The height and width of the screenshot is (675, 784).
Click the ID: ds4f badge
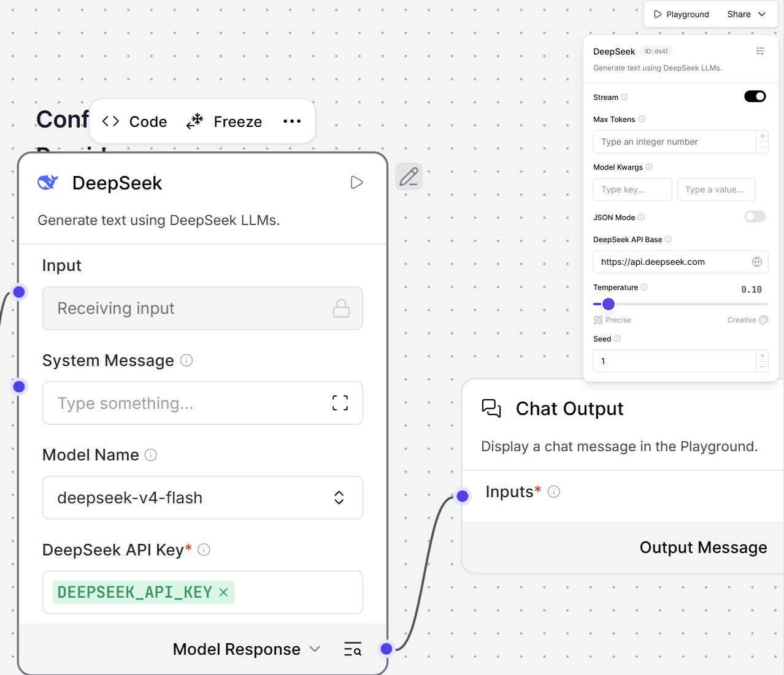click(x=656, y=51)
